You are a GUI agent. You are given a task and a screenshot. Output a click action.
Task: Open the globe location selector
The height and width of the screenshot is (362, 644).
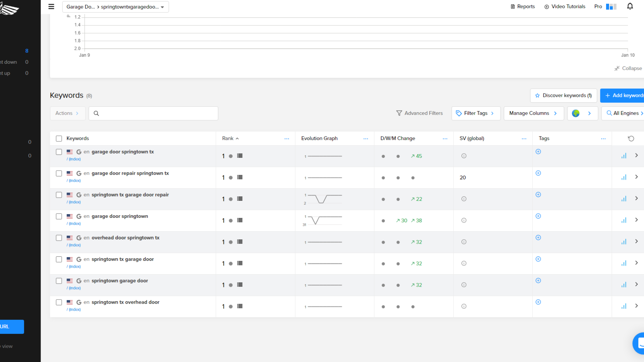coord(582,113)
